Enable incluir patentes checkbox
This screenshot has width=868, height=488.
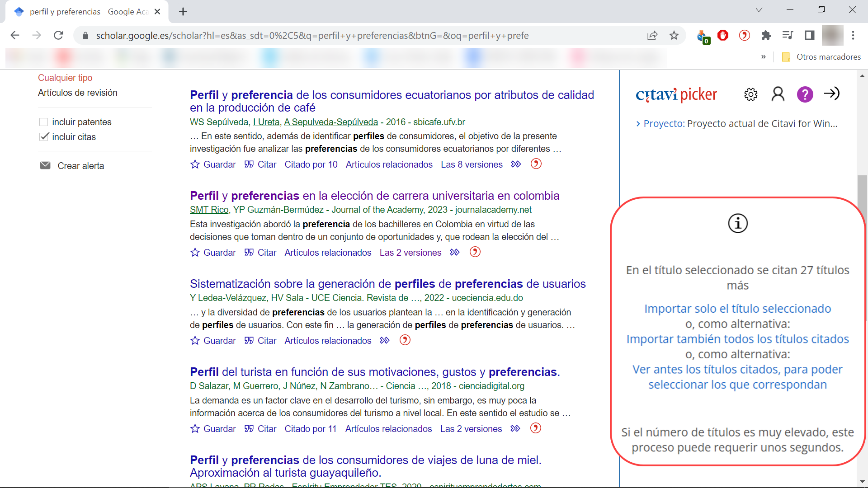(x=44, y=122)
